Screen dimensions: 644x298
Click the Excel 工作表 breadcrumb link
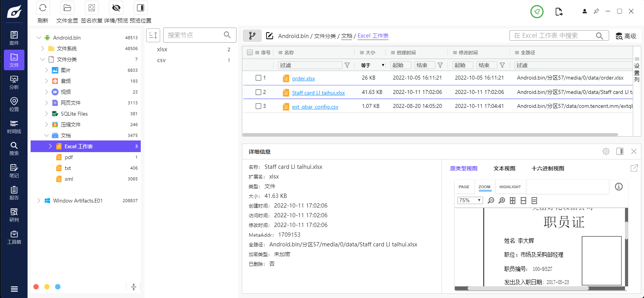[373, 36]
